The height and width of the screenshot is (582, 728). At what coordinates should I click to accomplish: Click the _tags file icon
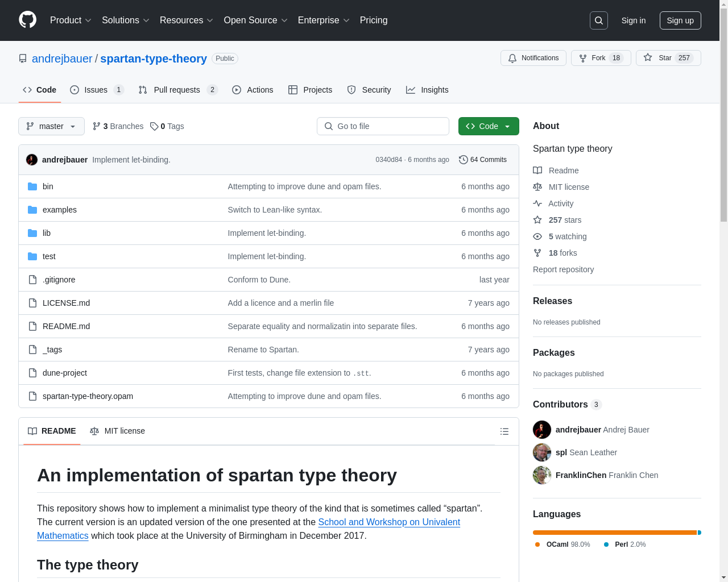[x=32, y=350]
